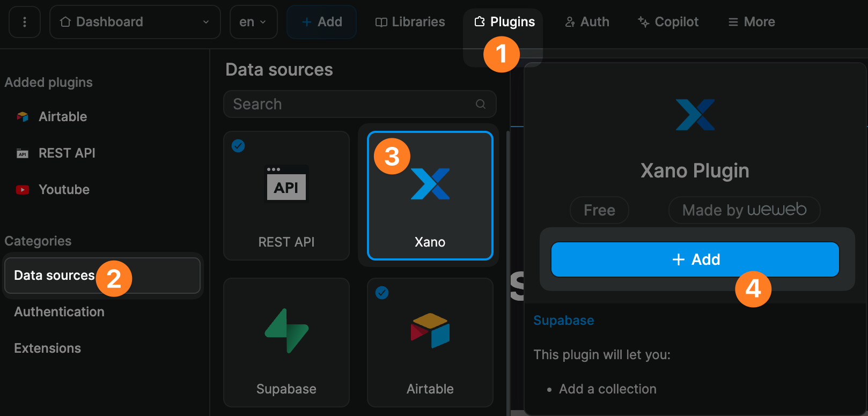Click the checkmark badge on Airtable card

coord(382,293)
